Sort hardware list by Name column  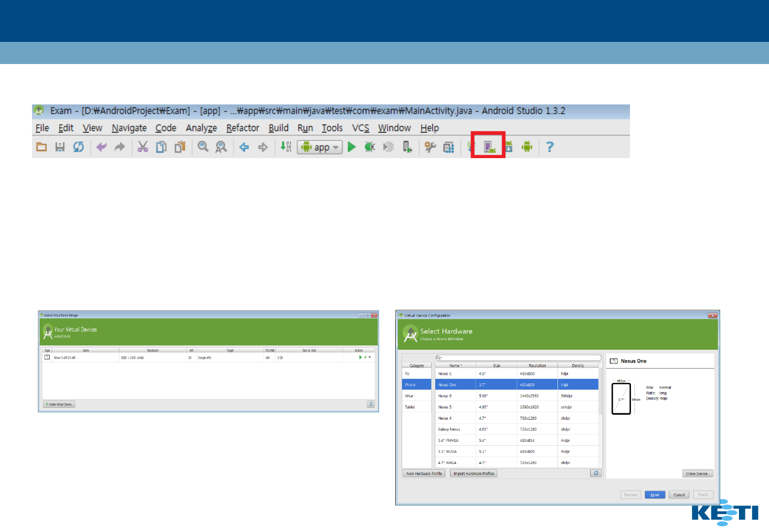[x=455, y=366]
